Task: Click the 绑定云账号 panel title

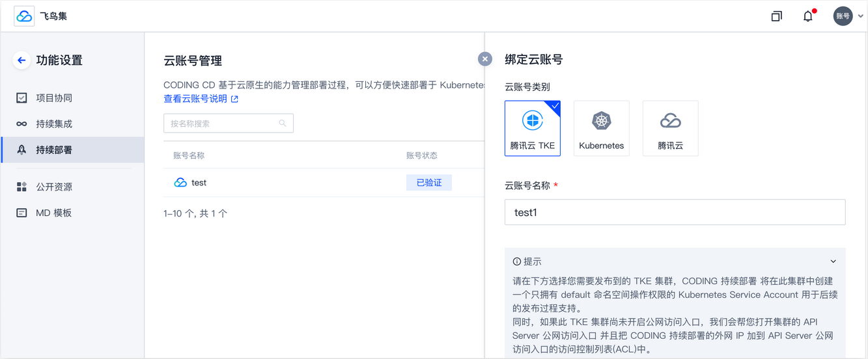Action: click(534, 59)
